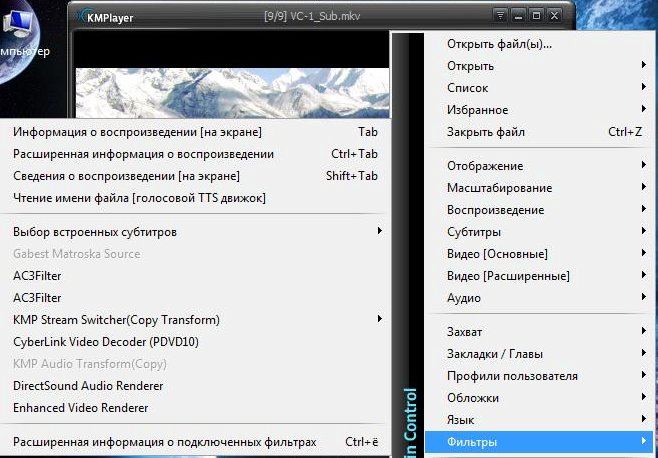Choose Закрыть файл in context menu
Screen dimensions: 658x458
tap(539, 132)
